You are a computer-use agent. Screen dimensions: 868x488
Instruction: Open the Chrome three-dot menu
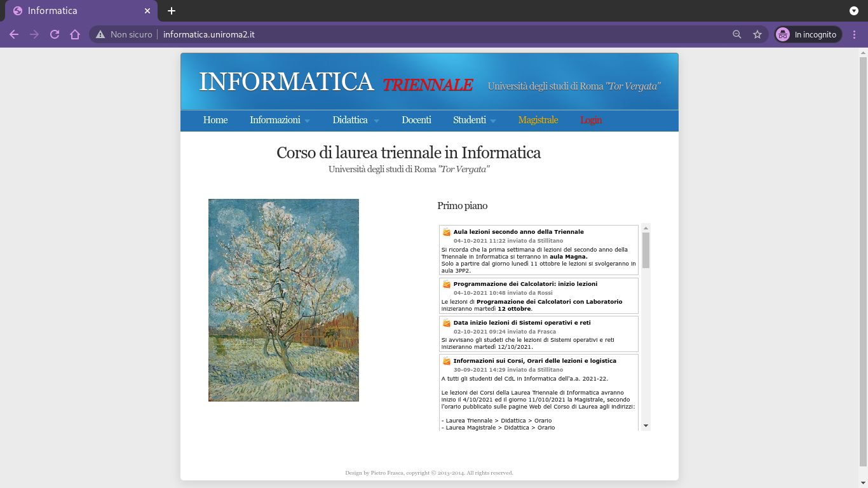[855, 34]
